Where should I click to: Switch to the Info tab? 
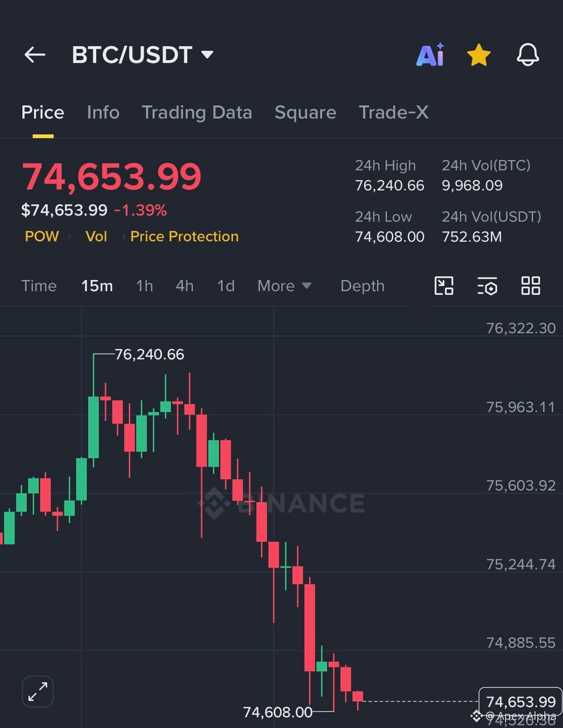[103, 112]
